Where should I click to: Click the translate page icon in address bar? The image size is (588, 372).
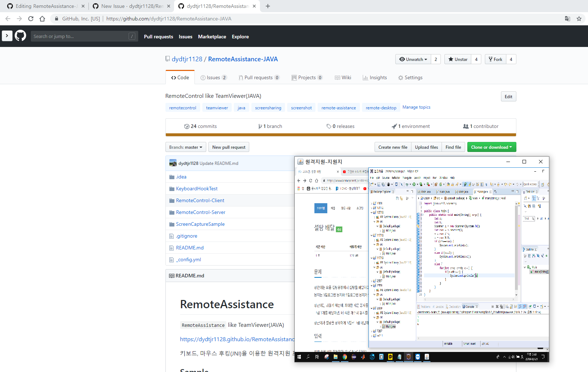pos(568,19)
